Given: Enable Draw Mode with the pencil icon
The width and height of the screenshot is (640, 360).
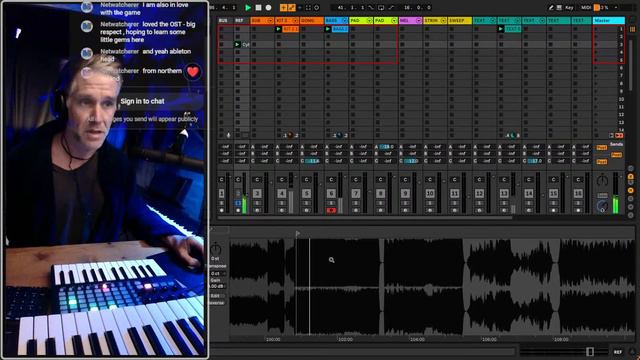Looking at the screenshot, I should click(551, 7).
